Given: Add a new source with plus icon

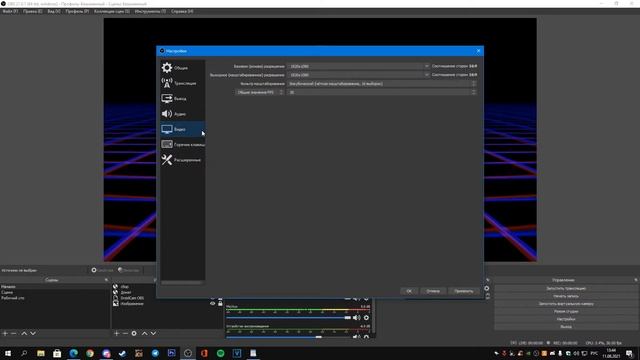Looking at the screenshot, I should click(117, 333).
